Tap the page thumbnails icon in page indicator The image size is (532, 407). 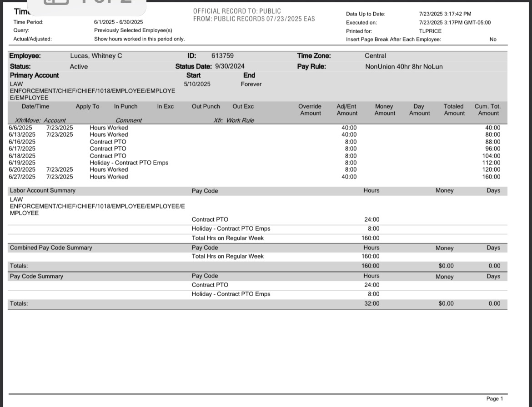click(x=56, y=2)
